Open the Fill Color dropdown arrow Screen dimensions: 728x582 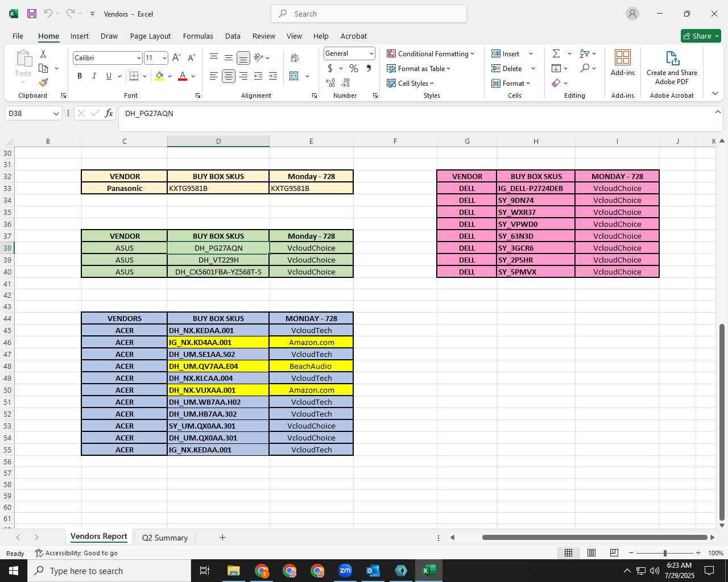point(169,76)
